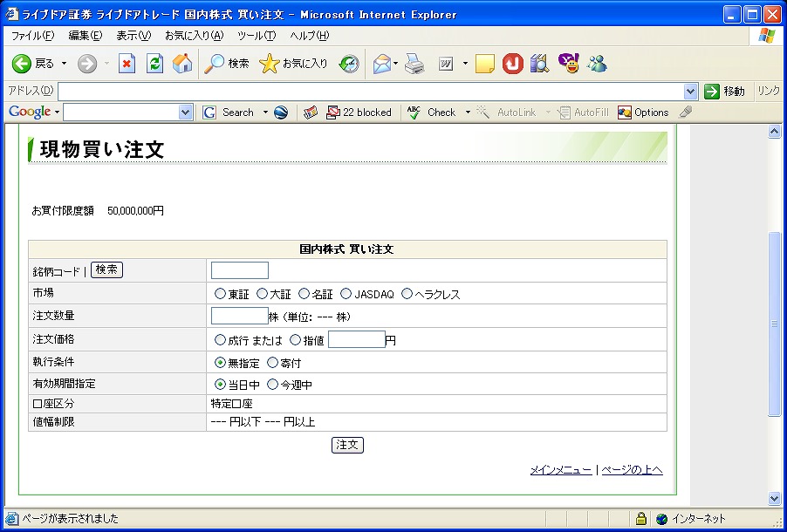Run spell Check on Google toolbar
Image resolution: width=787 pixels, height=532 pixels.
point(432,113)
